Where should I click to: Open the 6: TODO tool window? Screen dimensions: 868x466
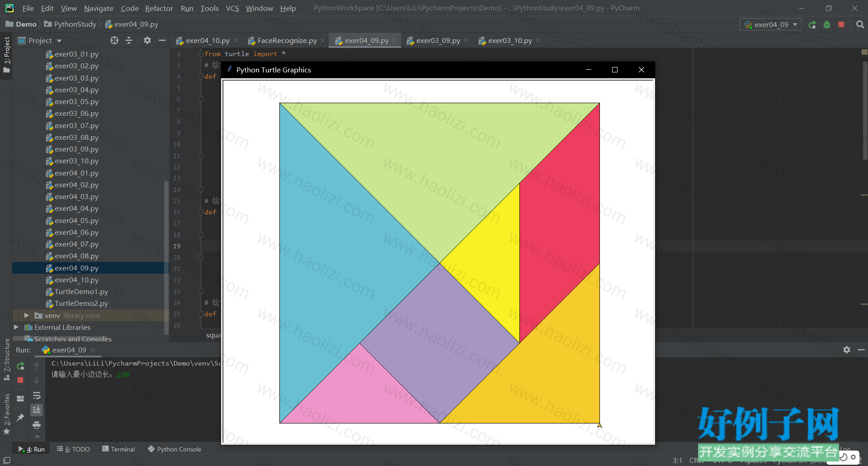click(73, 449)
